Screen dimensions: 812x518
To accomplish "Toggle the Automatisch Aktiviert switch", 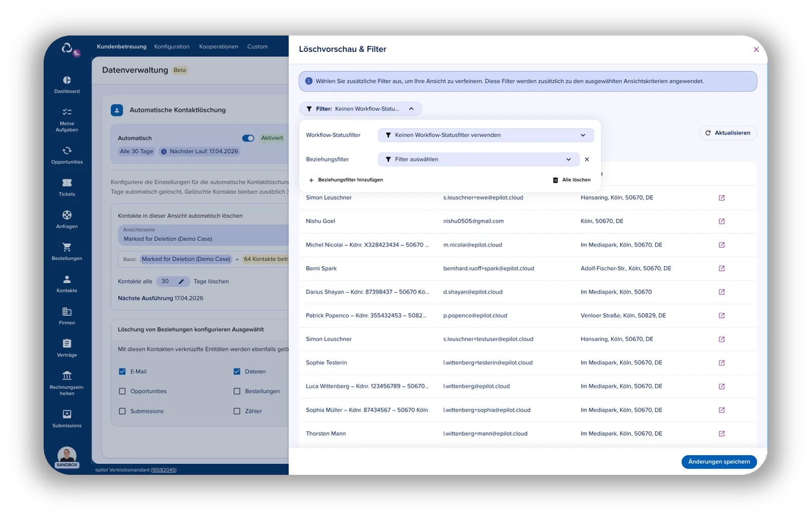I will [248, 138].
